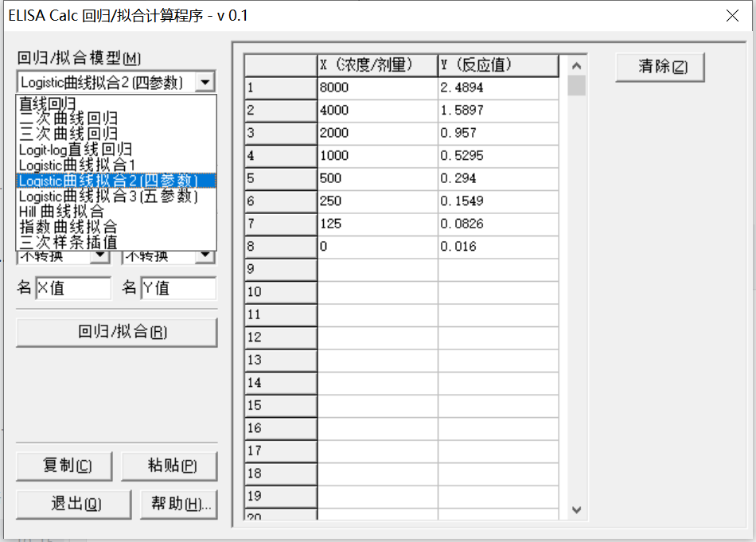Select cell with X value 2000
This screenshot has width=756, height=542.
[377, 134]
